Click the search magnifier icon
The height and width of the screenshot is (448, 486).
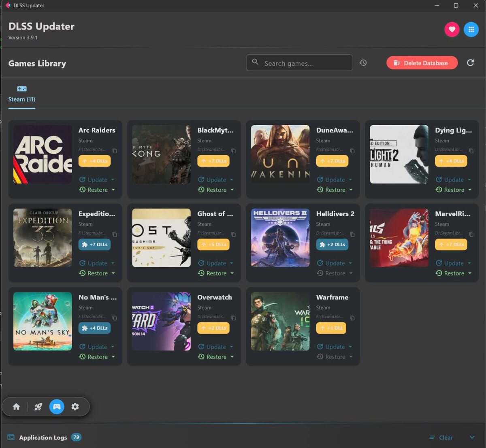(255, 62)
